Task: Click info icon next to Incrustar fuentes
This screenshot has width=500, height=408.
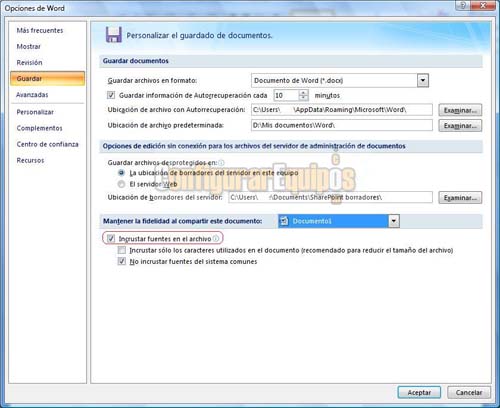Action: [216, 239]
